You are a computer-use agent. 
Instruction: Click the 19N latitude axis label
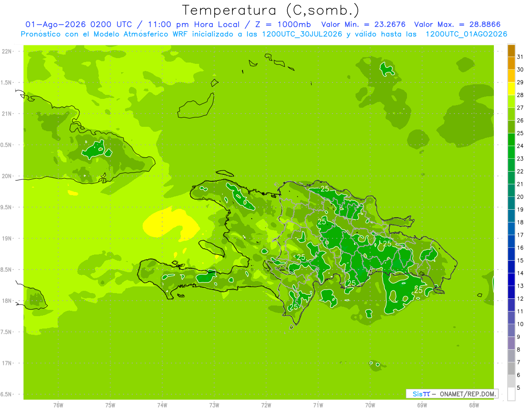[8, 239]
